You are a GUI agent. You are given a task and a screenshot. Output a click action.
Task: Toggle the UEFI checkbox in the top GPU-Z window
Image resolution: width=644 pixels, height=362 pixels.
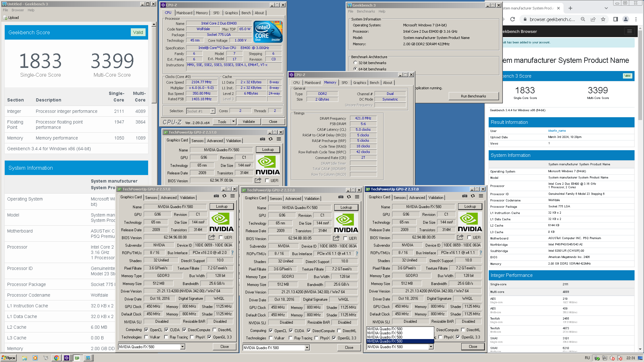click(267, 180)
